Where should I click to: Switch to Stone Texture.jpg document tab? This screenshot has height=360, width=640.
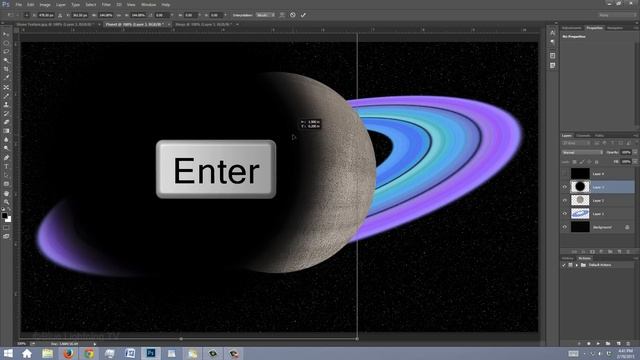pos(56,24)
